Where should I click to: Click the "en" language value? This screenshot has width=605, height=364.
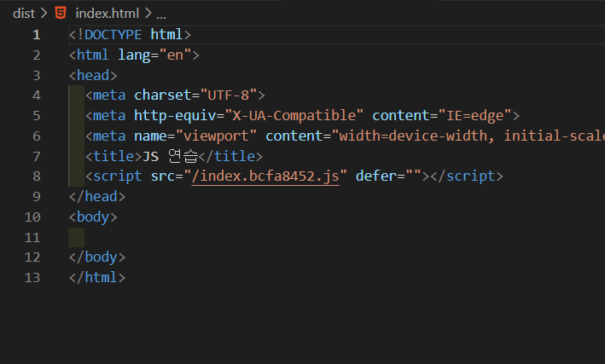coord(175,55)
